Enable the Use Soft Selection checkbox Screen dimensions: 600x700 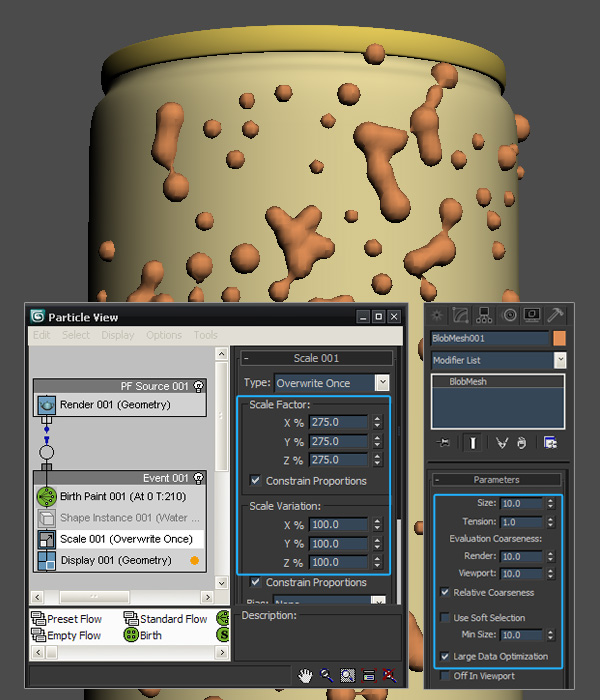pyautogui.click(x=444, y=618)
